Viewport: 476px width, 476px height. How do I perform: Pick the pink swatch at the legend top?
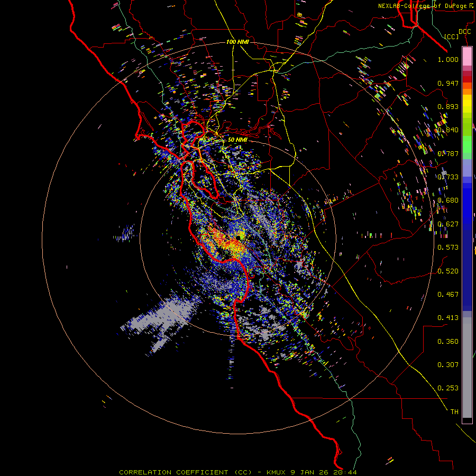(x=467, y=56)
